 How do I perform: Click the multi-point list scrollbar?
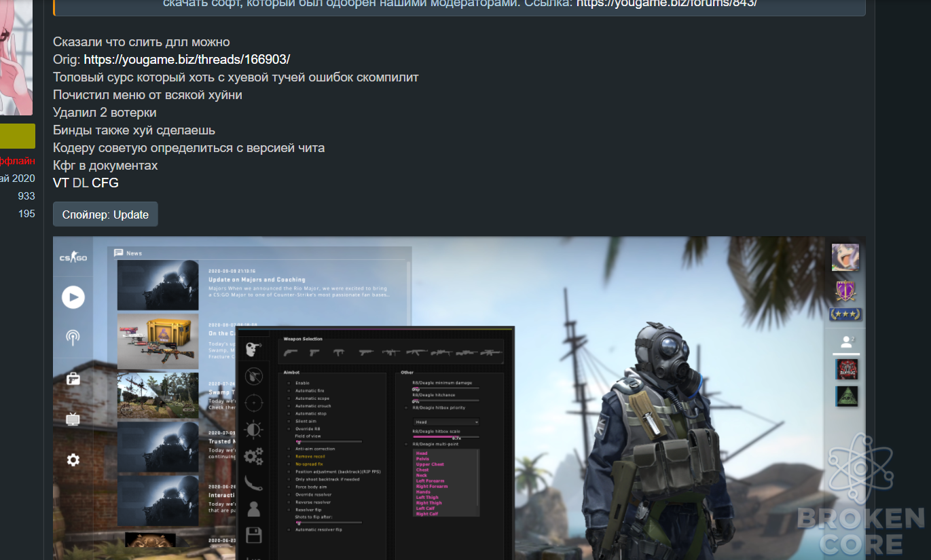(478, 479)
